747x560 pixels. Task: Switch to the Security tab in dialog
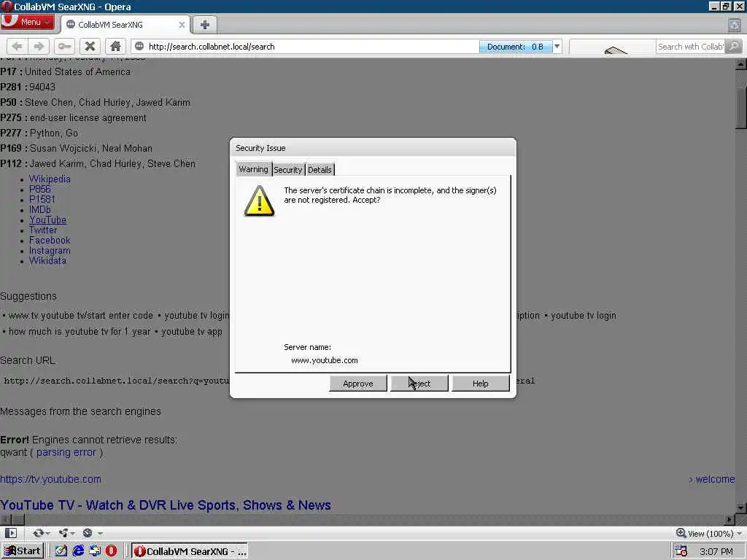287,169
